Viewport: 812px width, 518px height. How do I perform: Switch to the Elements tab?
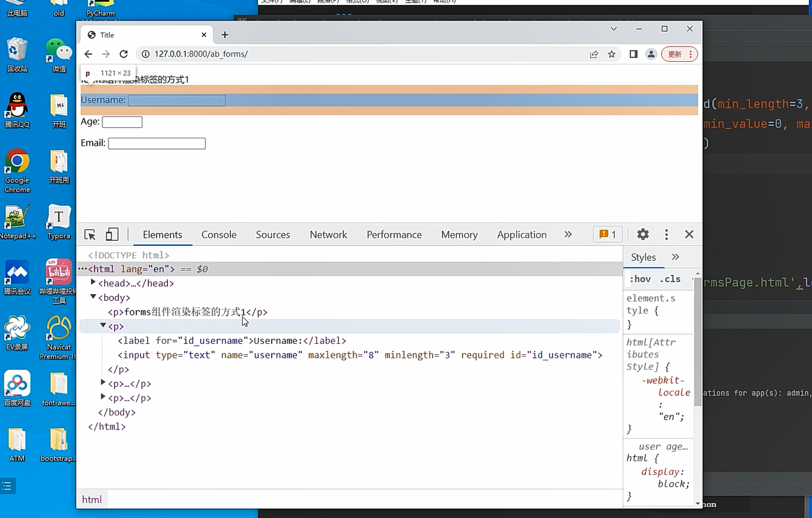(163, 235)
